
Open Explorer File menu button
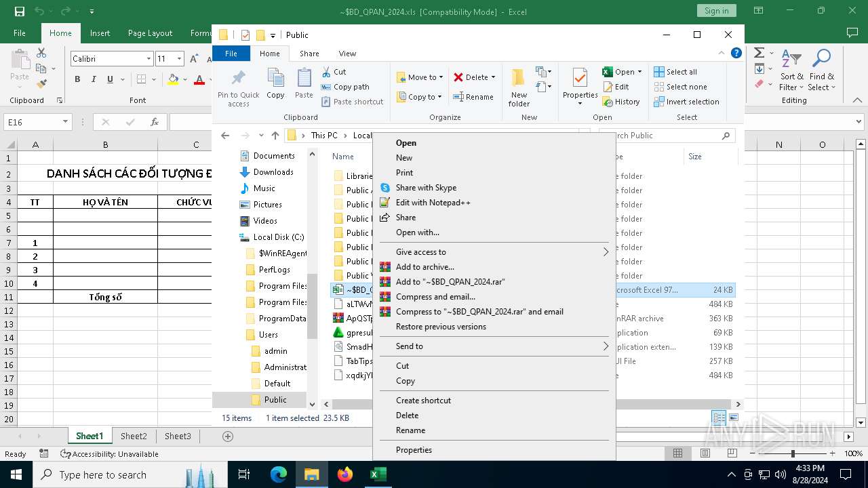coord(231,54)
